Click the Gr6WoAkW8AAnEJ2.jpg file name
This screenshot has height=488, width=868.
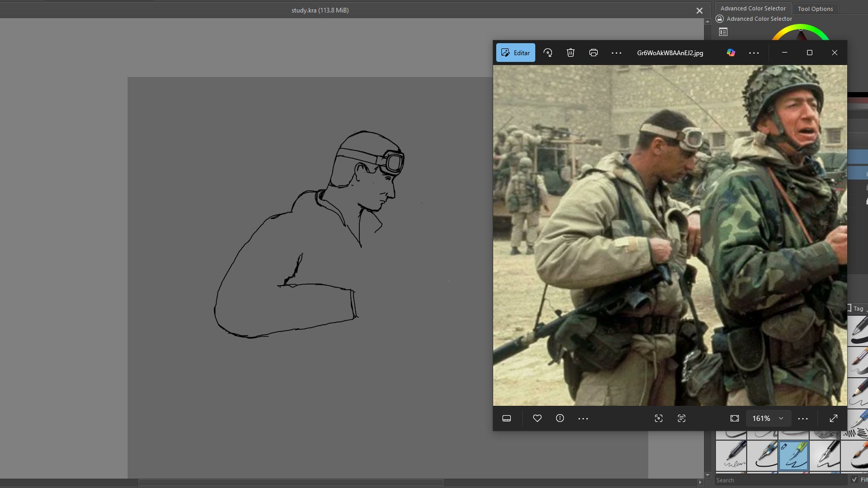[x=670, y=53]
